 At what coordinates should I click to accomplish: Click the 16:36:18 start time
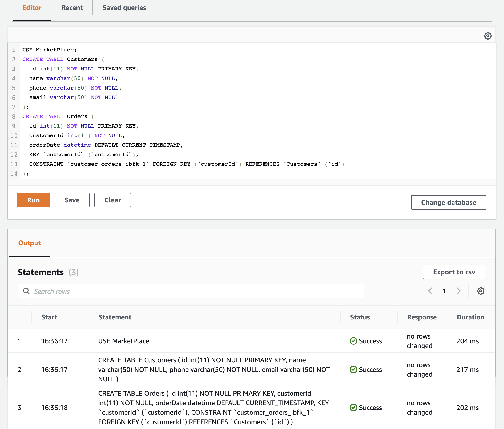54,408
